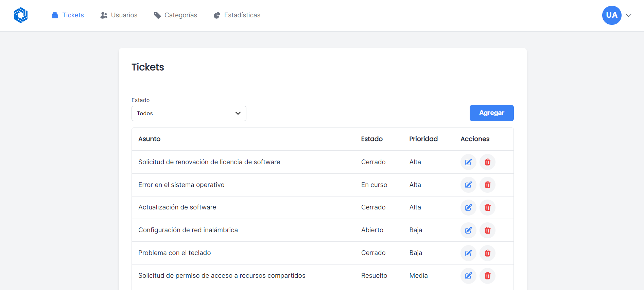Delete the Solicitud de permiso de acceso ticket

(x=487, y=276)
